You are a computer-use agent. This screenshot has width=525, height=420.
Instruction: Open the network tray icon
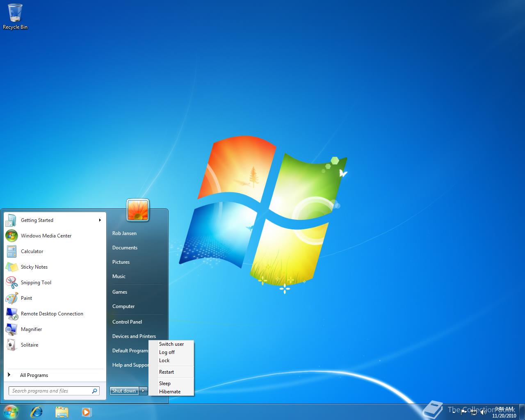tap(474, 412)
